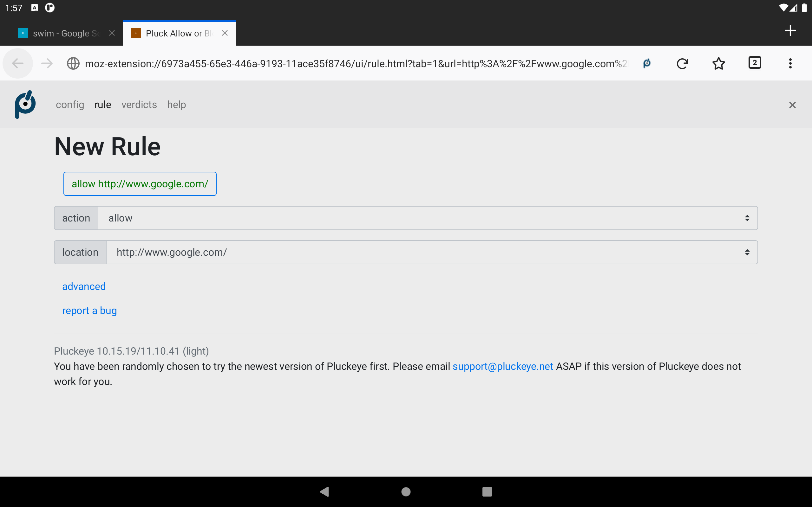
Task: Tap the Pluckeye extension icon in address bar
Action: (x=646, y=63)
